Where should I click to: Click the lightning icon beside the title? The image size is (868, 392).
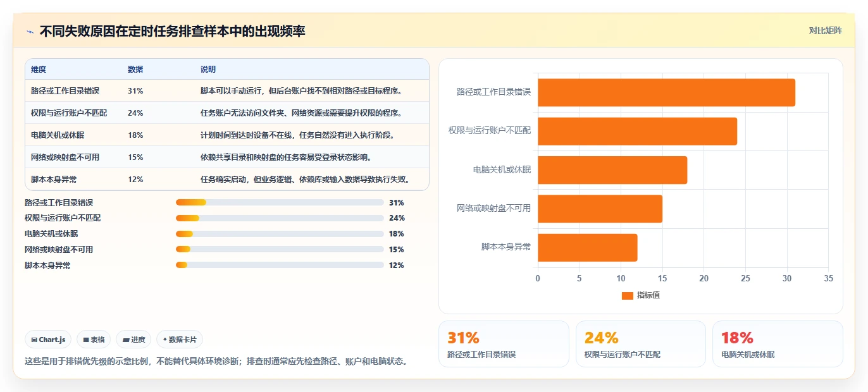[x=30, y=31]
